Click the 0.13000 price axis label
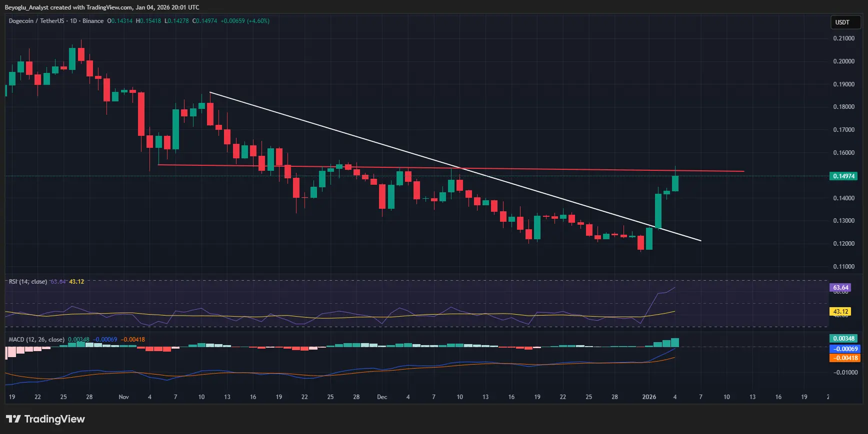The width and height of the screenshot is (868, 434). pos(843,221)
